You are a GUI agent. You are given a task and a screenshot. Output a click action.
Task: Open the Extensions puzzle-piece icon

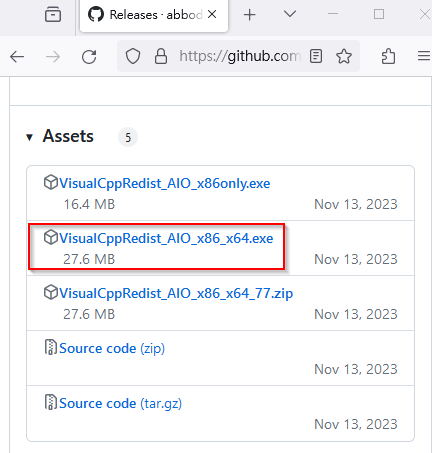coord(388,56)
